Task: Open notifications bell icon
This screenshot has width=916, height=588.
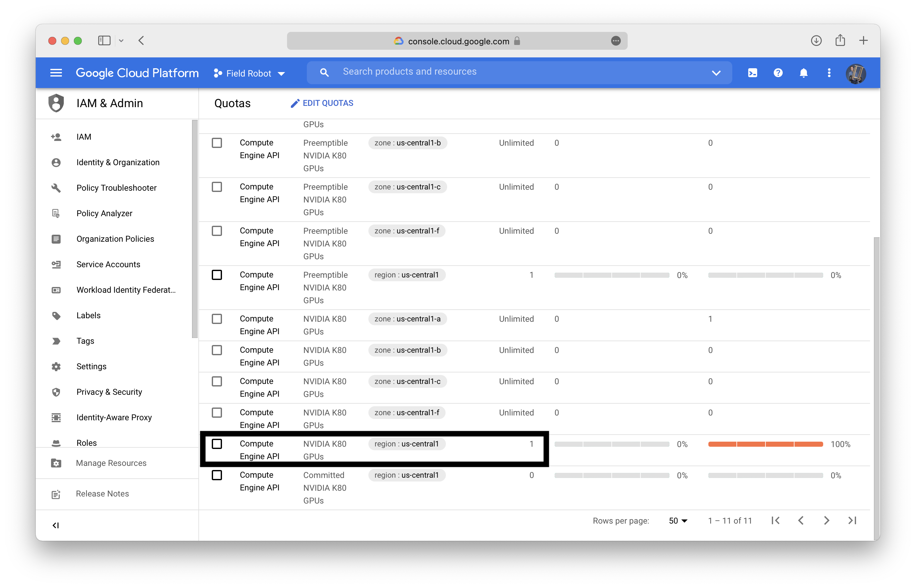Action: 803,73
